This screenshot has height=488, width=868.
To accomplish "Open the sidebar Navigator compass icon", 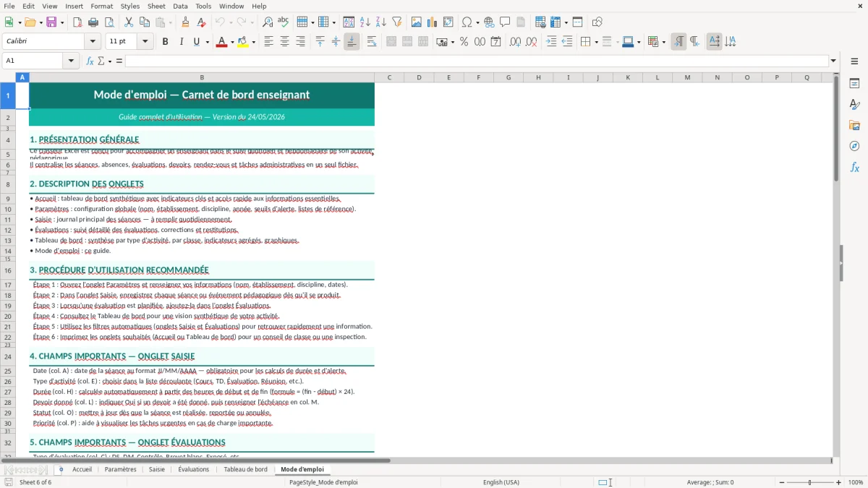I will pos(854,146).
